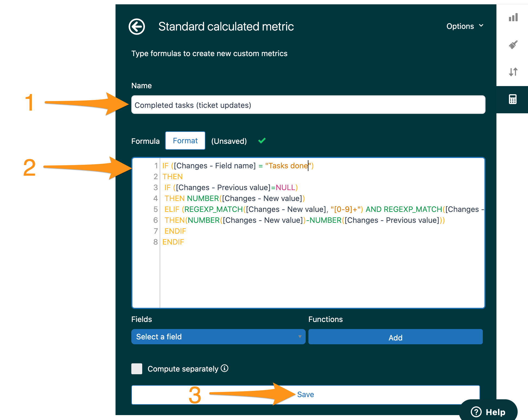Expand the Select a field dropdown
Image resolution: width=528 pixels, height=420 pixels.
pos(218,337)
